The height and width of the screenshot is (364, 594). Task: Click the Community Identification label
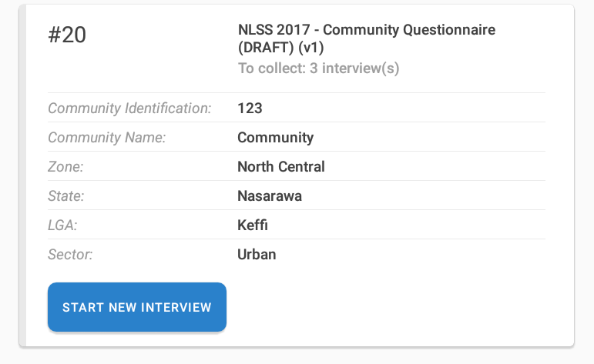[129, 109]
